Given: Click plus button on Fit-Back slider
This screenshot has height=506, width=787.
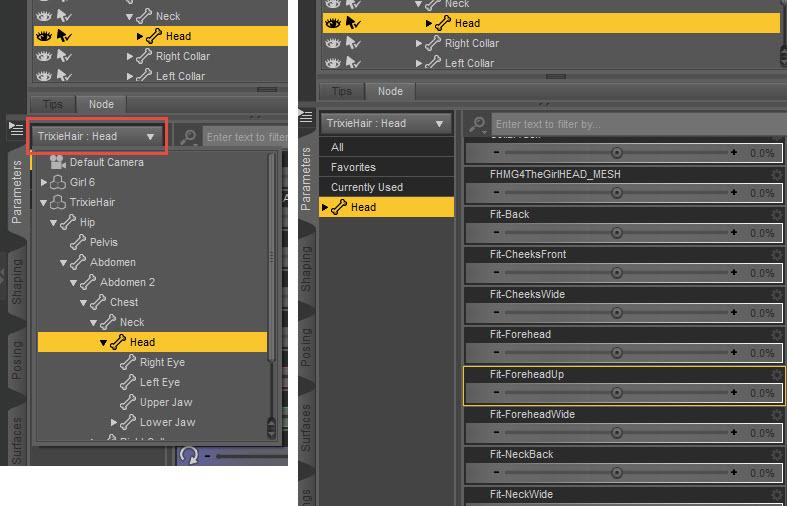Looking at the screenshot, I should (x=734, y=232).
